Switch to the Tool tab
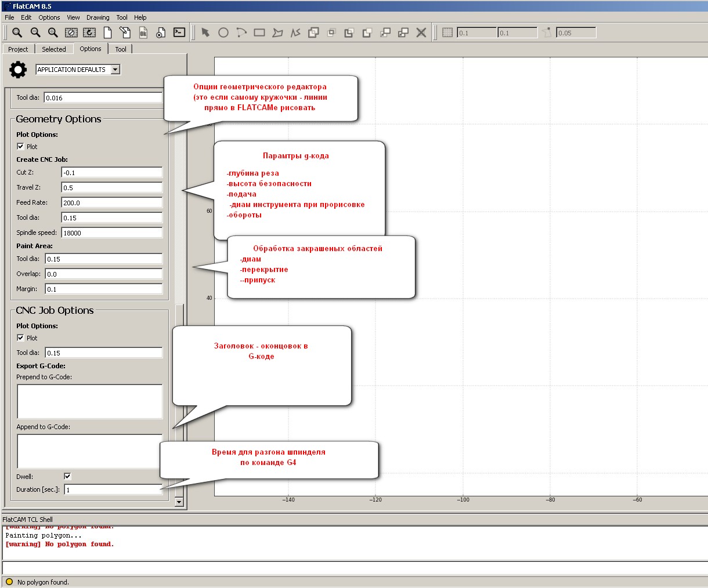Image resolution: width=708 pixels, height=588 pixels. [x=121, y=49]
